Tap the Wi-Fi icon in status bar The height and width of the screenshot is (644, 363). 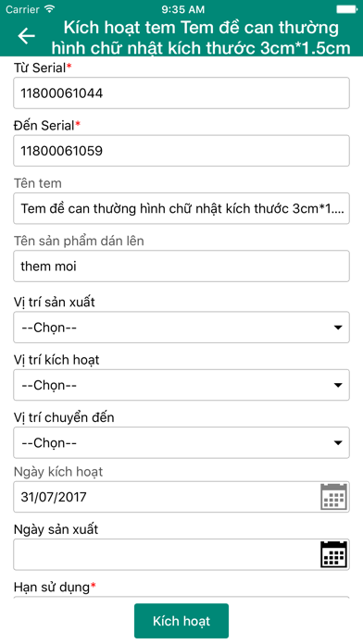[50, 9]
